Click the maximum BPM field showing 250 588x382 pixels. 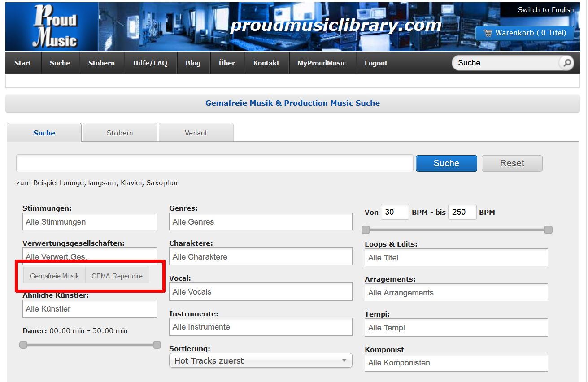462,212
